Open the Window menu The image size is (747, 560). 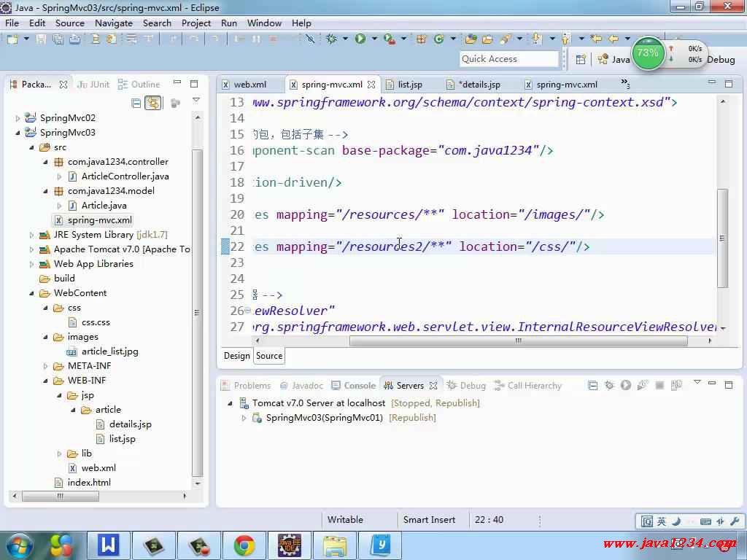(x=264, y=23)
